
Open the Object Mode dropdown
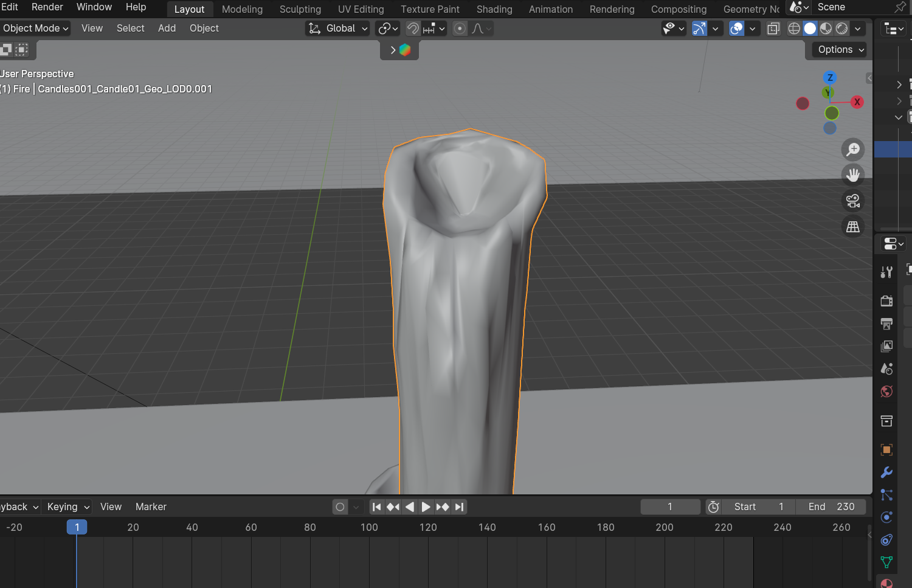click(x=35, y=29)
